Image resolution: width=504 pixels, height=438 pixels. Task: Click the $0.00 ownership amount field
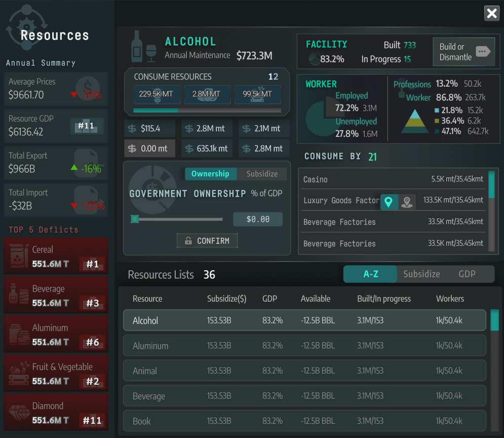coord(257,219)
